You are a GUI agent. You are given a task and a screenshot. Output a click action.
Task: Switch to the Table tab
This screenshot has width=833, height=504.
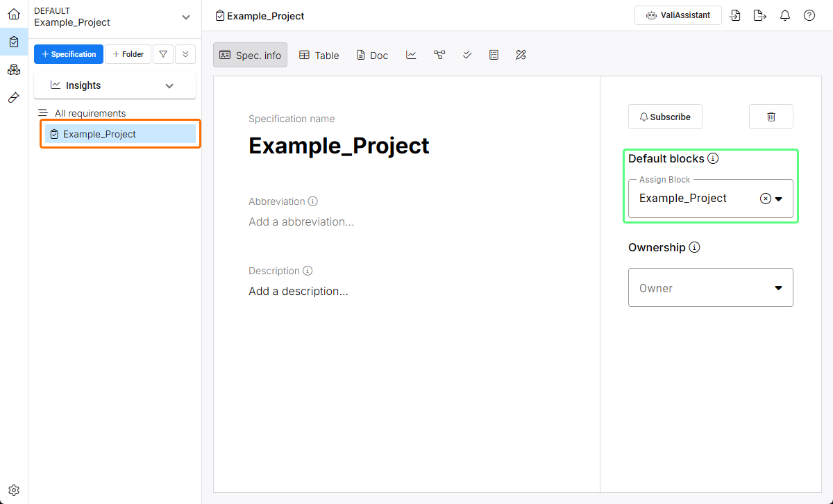point(319,55)
